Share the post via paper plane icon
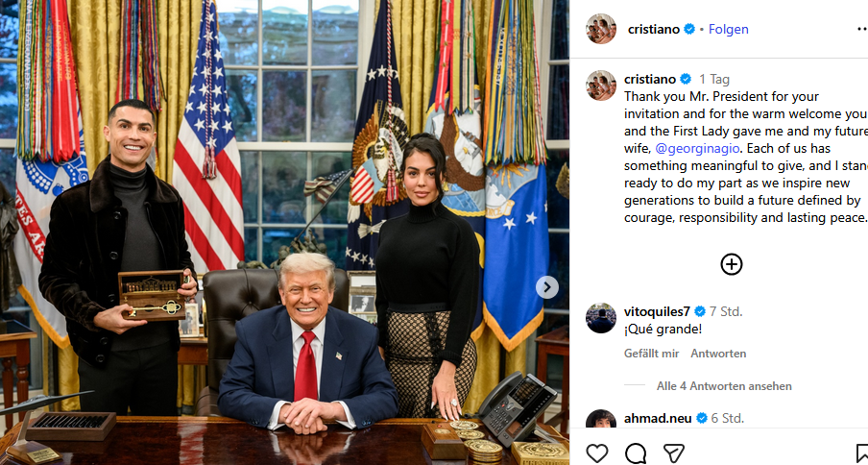868x465 pixels. click(x=674, y=453)
